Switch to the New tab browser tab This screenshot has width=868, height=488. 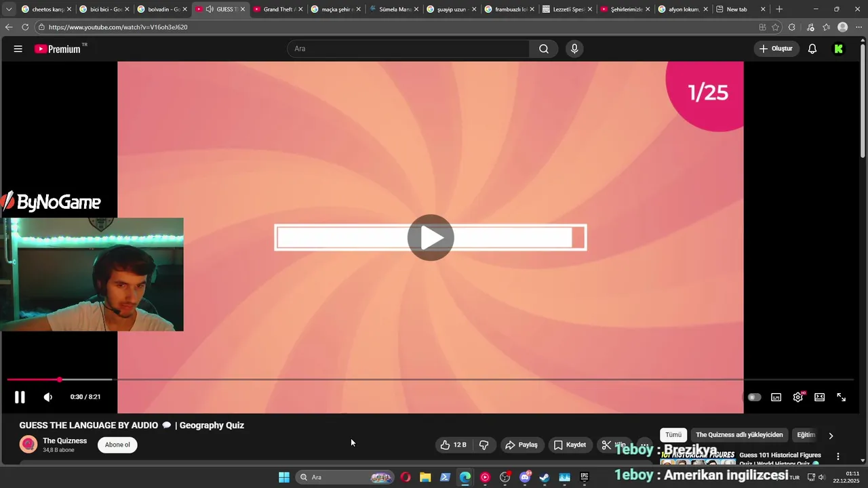point(741,9)
